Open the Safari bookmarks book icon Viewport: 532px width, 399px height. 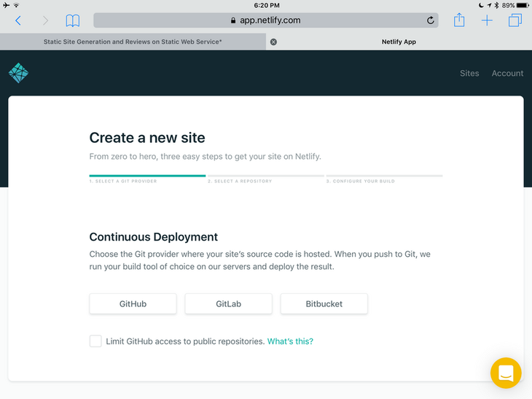point(73,20)
